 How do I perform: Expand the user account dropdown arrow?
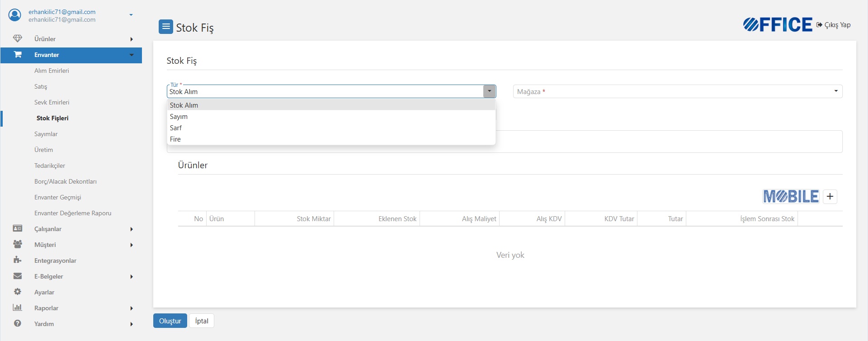tap(131, 15)
